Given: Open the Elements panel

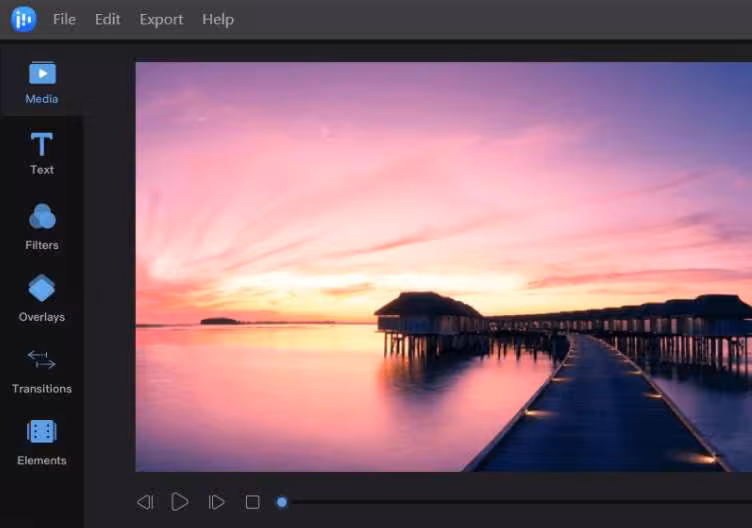Looking at the screenshot, I should pos(42,443).
